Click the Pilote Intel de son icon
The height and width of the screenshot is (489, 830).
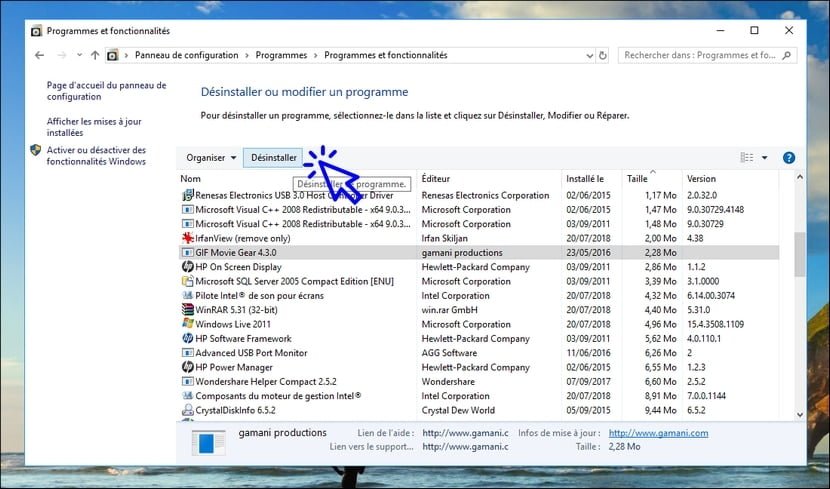point(187,295)
